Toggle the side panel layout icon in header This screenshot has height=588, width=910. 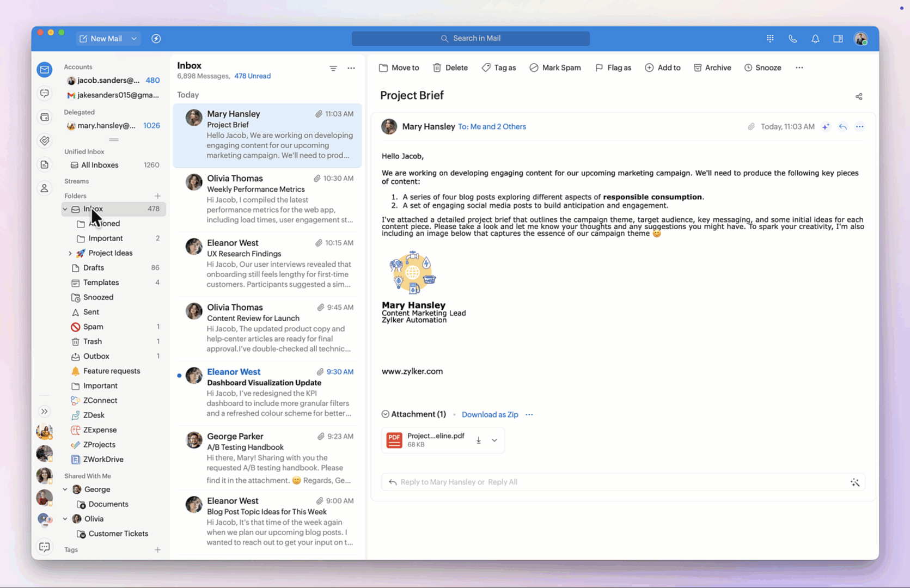point(838,39)
